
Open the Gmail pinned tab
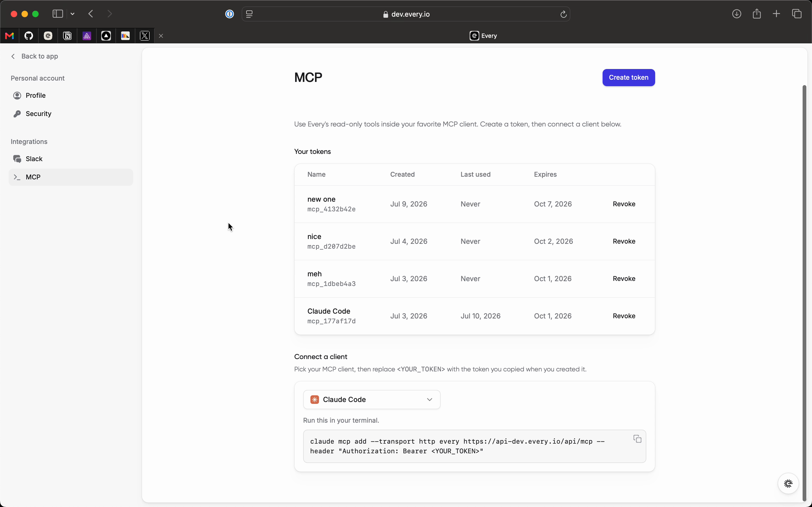tap(10, 36)
